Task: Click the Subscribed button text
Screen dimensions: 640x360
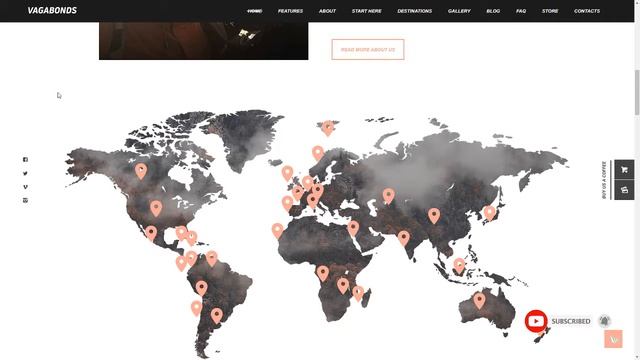Action: (x=571, y=321)
